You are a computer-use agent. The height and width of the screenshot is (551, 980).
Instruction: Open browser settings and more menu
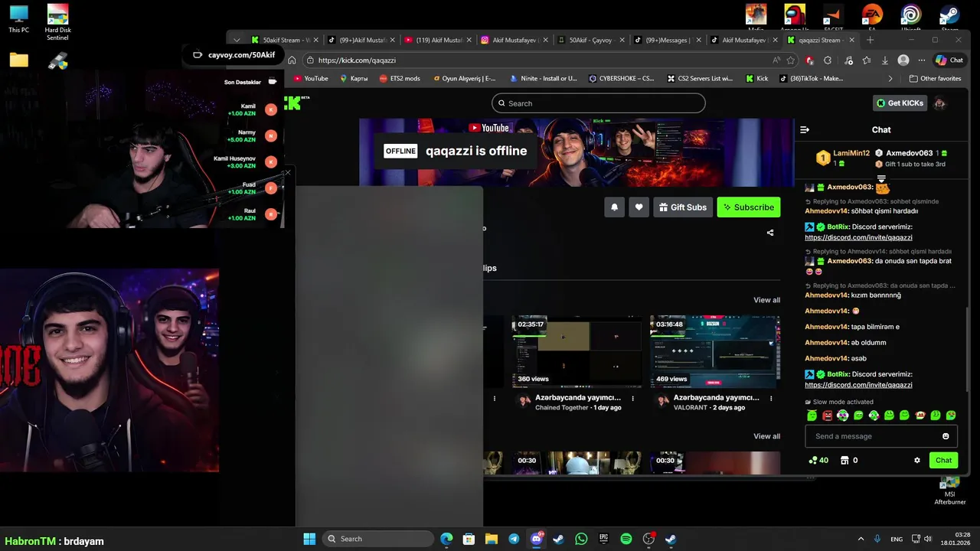922,60
